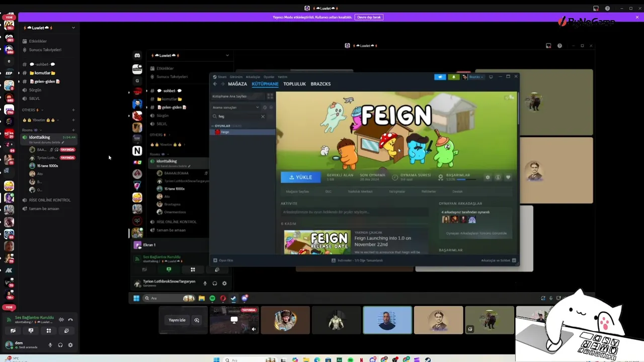
Task: Add Feign to favorites heart icon
Action: pos(508,177)
